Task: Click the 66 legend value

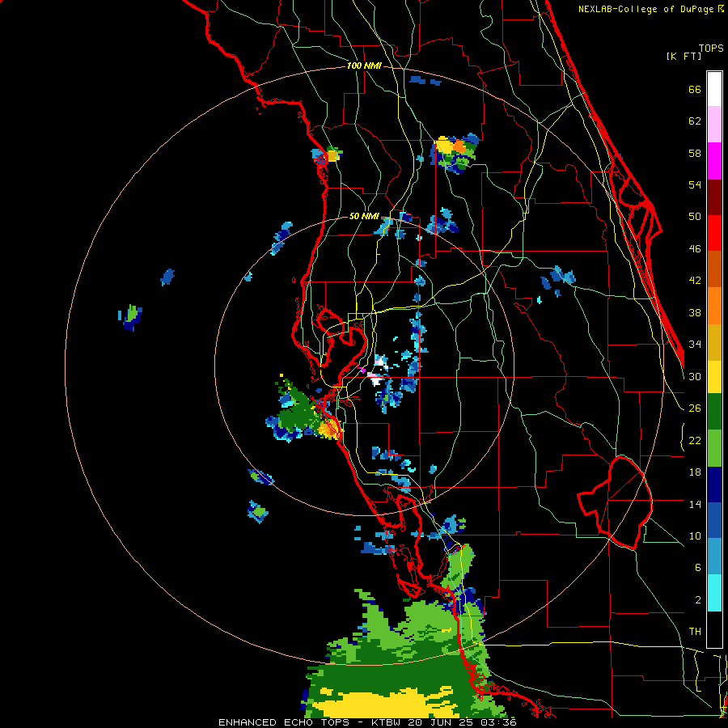Action: pos(695,89)
